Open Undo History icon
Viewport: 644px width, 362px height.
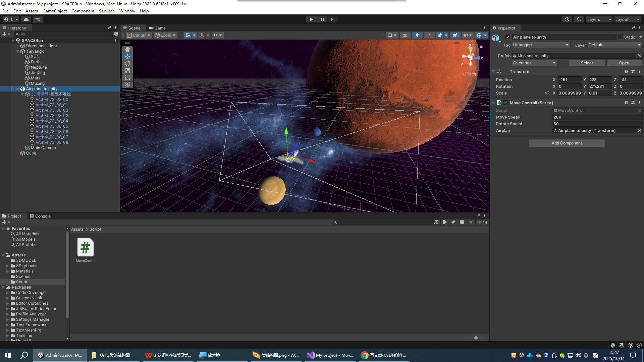(567, 19)
